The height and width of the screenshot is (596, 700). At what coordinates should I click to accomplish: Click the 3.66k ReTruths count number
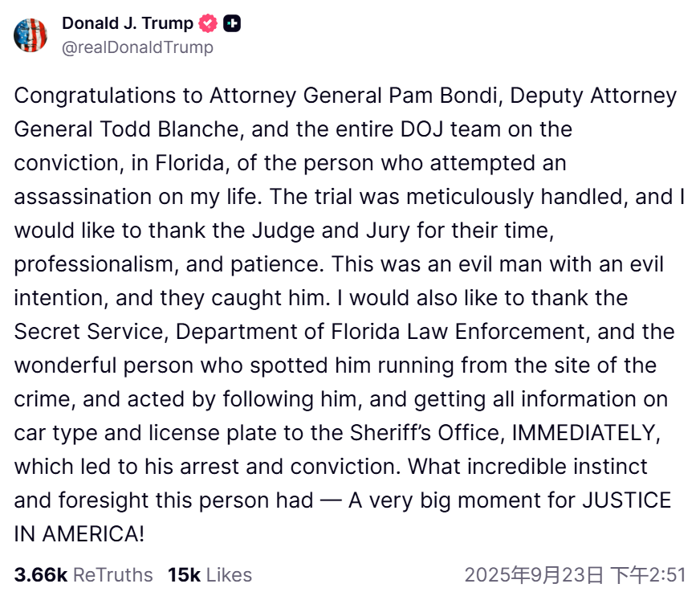(x=40, y=575)
